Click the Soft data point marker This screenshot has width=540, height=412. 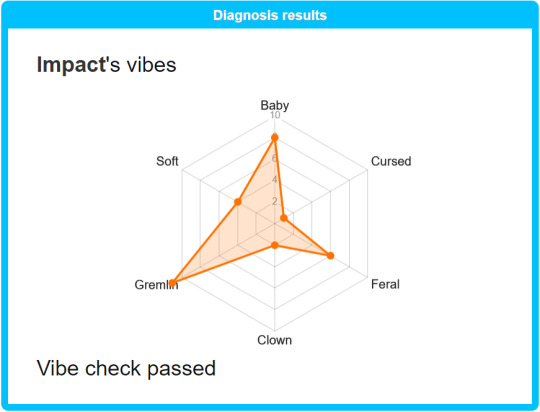[x=237, y=202]
